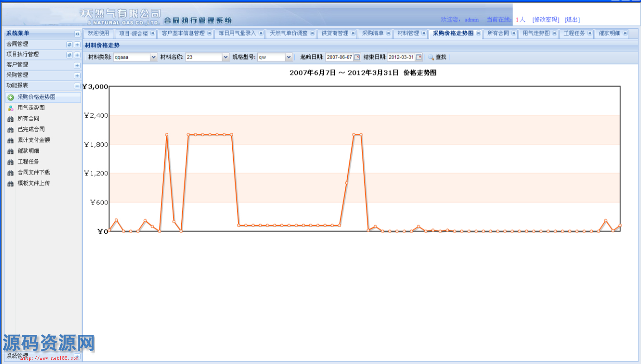Open the 起始日期 calendar picker

(x=357, y=57)
